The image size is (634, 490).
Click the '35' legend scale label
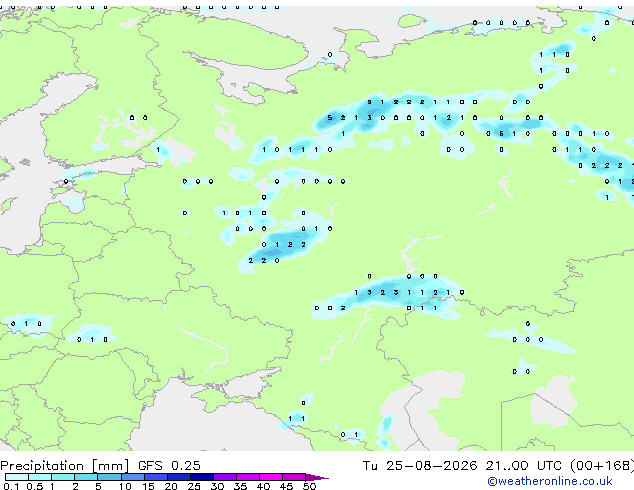click(x=240, y=486)
